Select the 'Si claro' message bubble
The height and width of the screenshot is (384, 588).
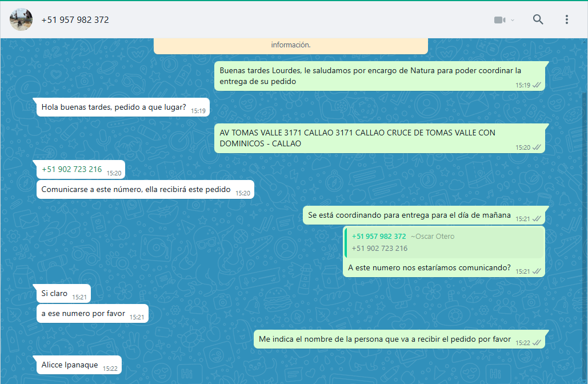point(55,294)
